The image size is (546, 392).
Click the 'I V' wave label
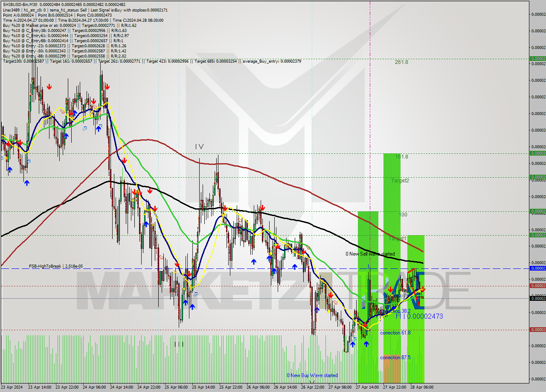[x=199, y=147]
